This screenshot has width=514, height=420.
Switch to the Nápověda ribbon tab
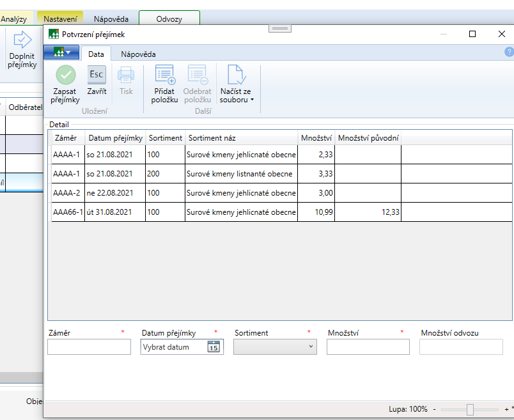139,54
